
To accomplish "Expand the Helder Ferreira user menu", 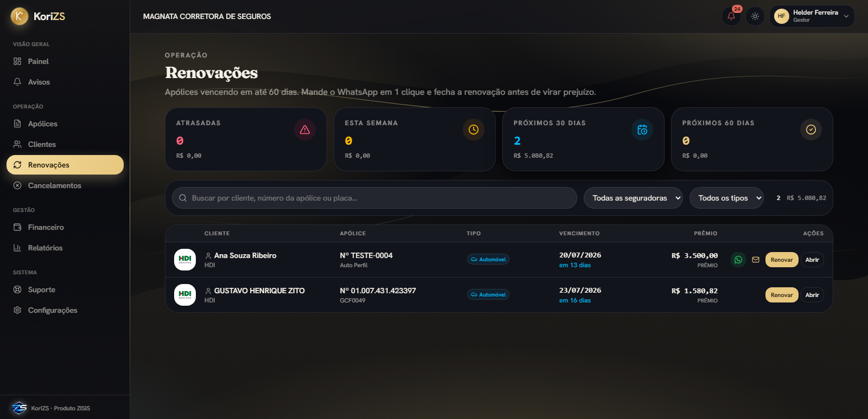I will click(812, 16).
